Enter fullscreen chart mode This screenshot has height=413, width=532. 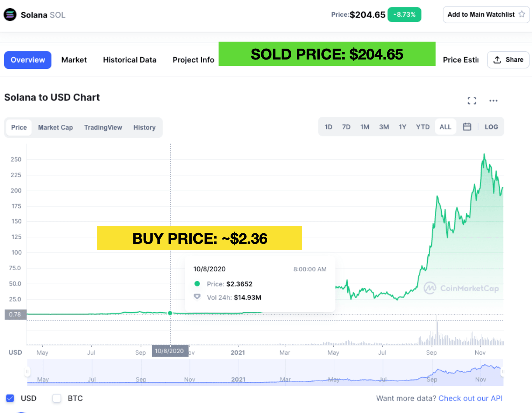click(x=472, y=101)
